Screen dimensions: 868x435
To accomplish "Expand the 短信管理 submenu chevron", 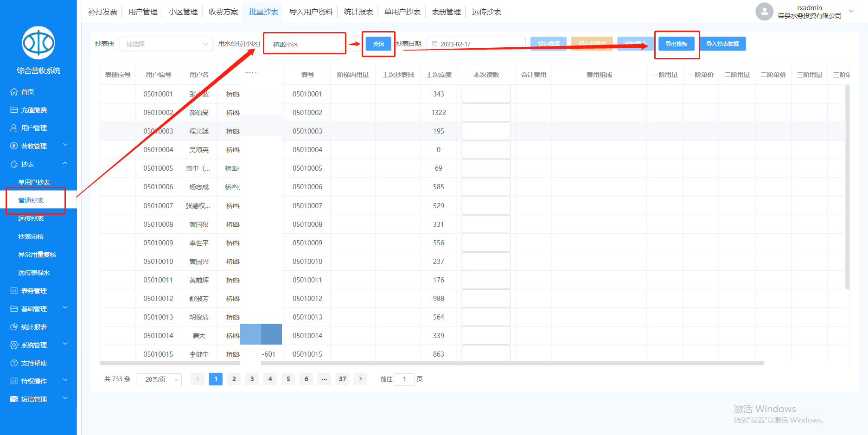I will click(x=65, y=398).
